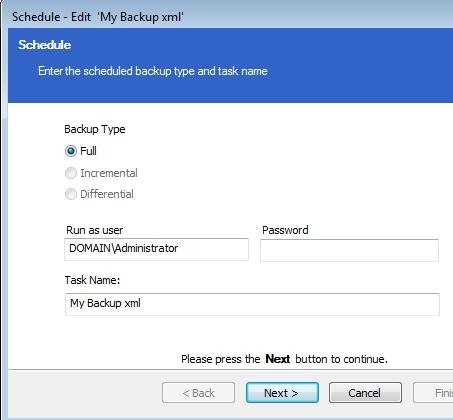The height and width of the screenshot is (420, 453).
Task: Focus the Password input box
Action: (x=349, y=250)
